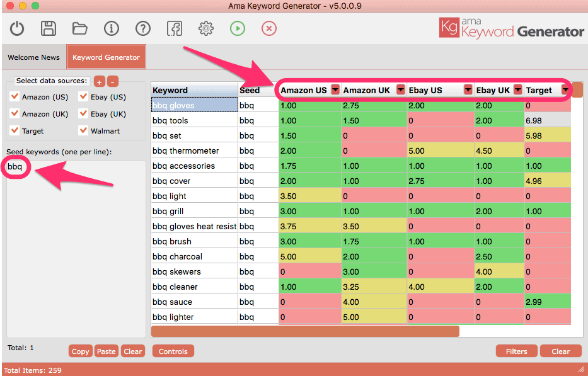The height and width of the screenshot is (376, 588).
Task: Click Target value 4.96 for bbq cover
Action: click(548, 181)
